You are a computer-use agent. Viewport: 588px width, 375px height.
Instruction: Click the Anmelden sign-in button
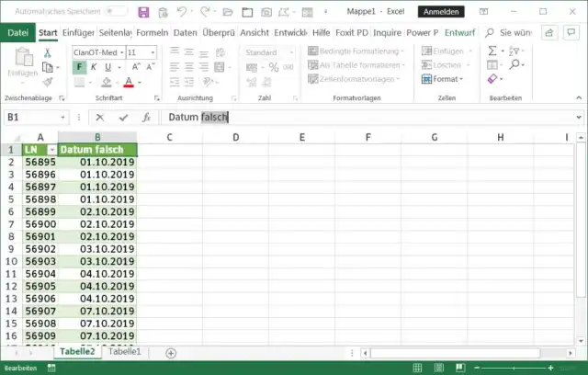(x=441, y=12)
